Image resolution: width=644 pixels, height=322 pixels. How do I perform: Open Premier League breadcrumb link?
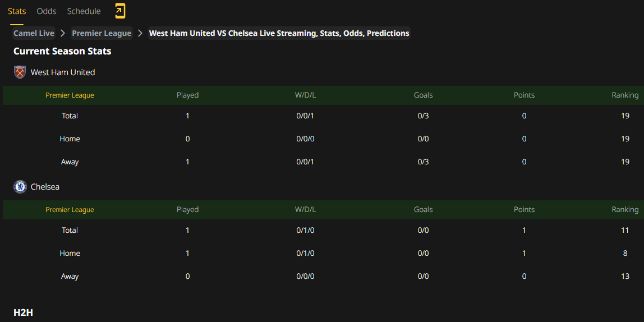tap(102, 33)
